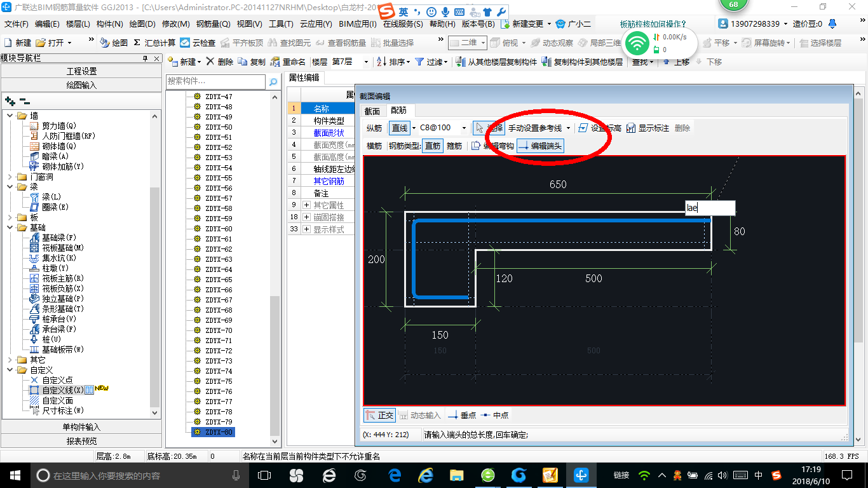Screen dimensions: 868x488
Task: Click the search magnifier beside 搜索构件
Action: (x=273, y=82)
